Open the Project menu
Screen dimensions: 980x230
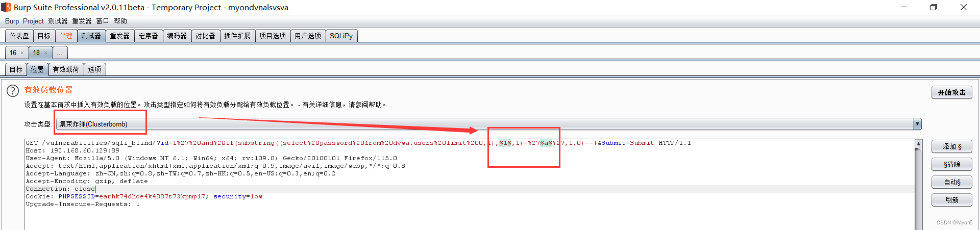tap(33, 21)
